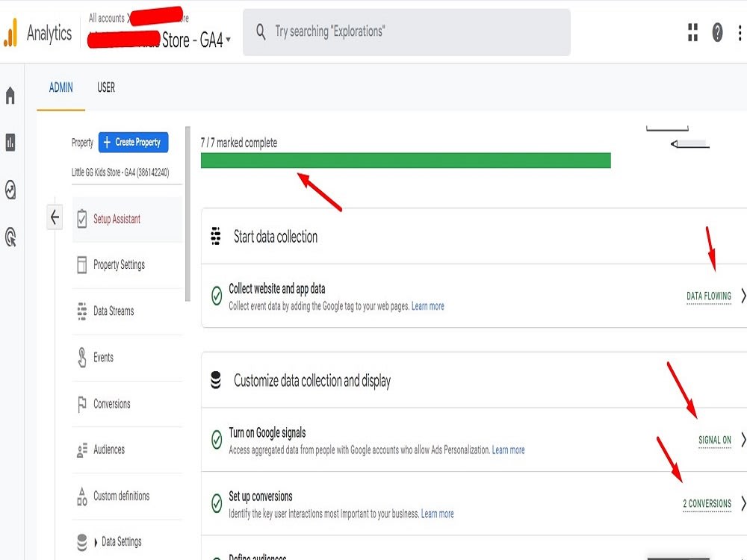Image resolution: width=747 pixels, height=560 pixels.
Task: Click the Custom definitions shapes icon
Action: click(82, 497)
